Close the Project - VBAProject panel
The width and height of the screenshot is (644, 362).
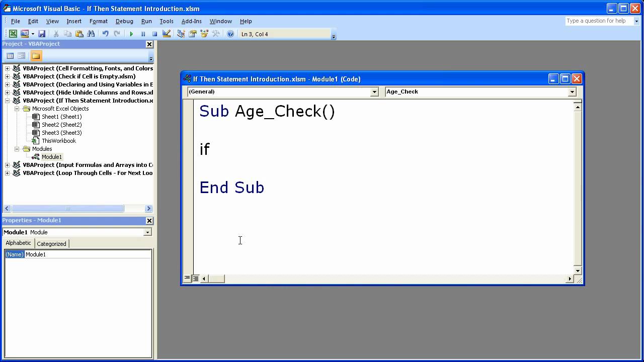click(x=149, y=44)
